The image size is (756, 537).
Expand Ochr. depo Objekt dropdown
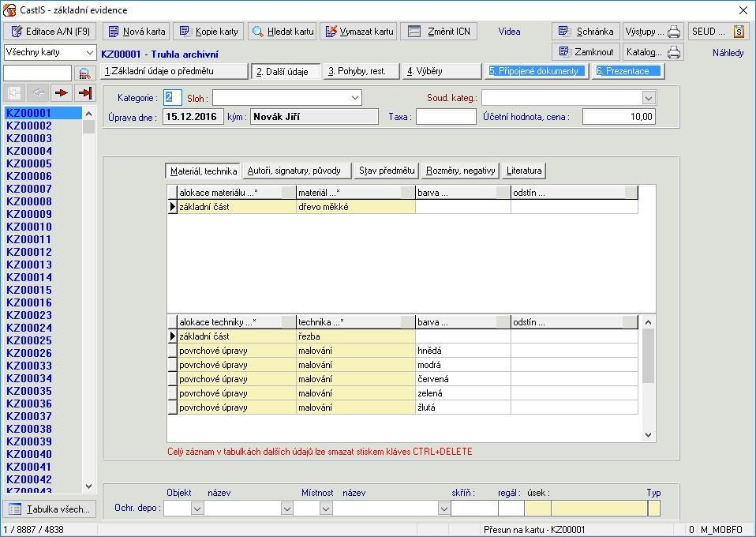point(197,508)
